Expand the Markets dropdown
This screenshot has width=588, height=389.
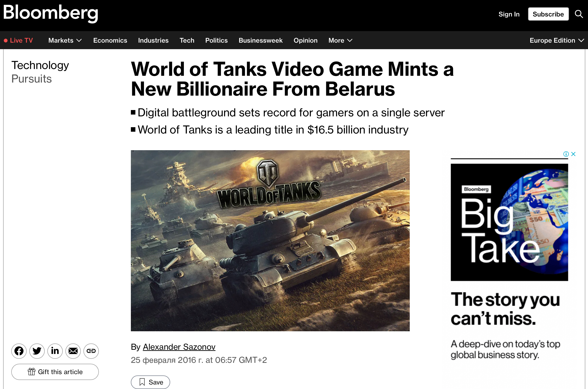[65, 40]
